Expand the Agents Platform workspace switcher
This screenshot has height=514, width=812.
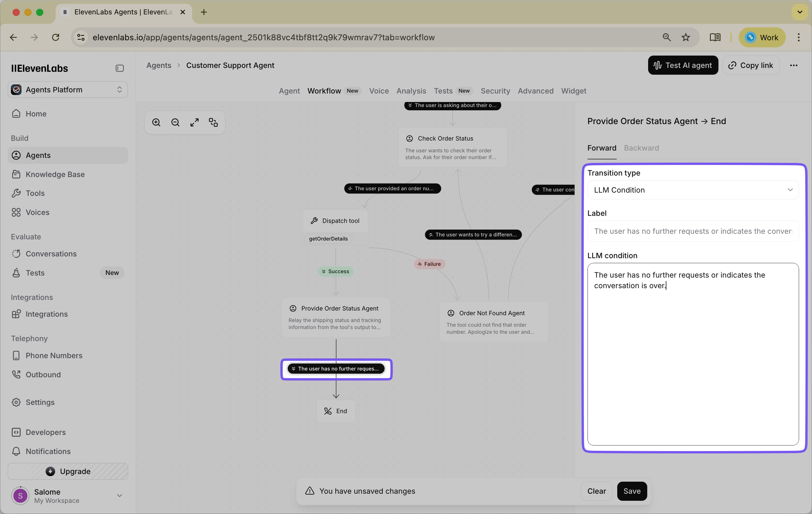point(119,89)
